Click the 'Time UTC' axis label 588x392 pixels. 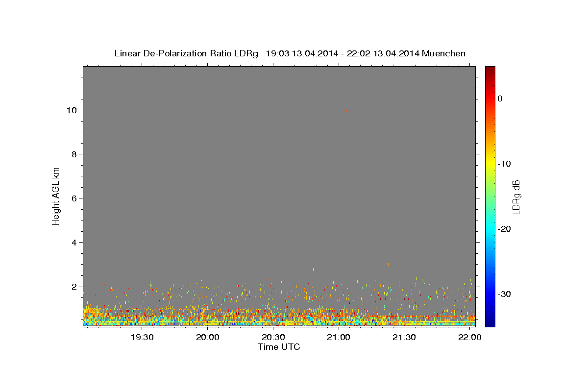279,347
